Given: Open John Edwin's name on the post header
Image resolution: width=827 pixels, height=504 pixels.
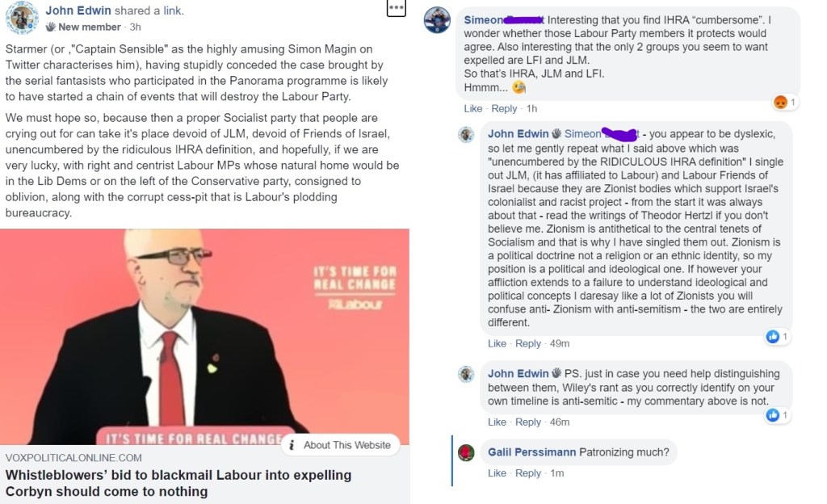Looking at the screenshot, I should tap(78, 10).
